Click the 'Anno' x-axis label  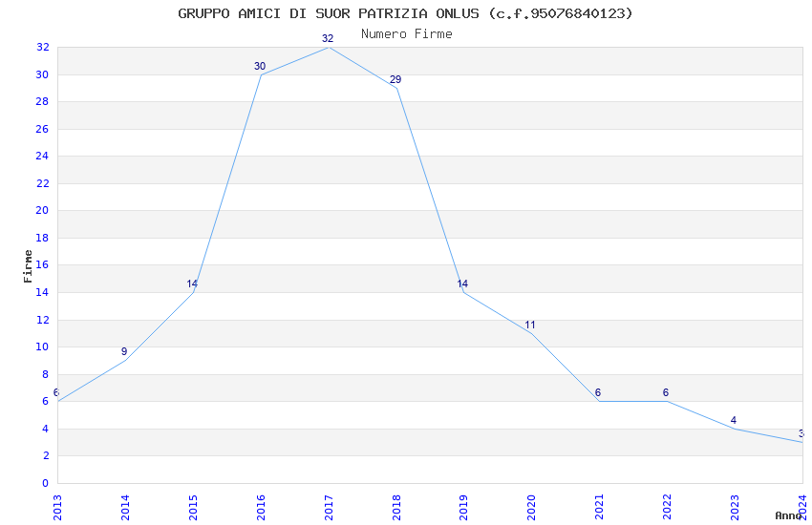[x=788, y=515]
